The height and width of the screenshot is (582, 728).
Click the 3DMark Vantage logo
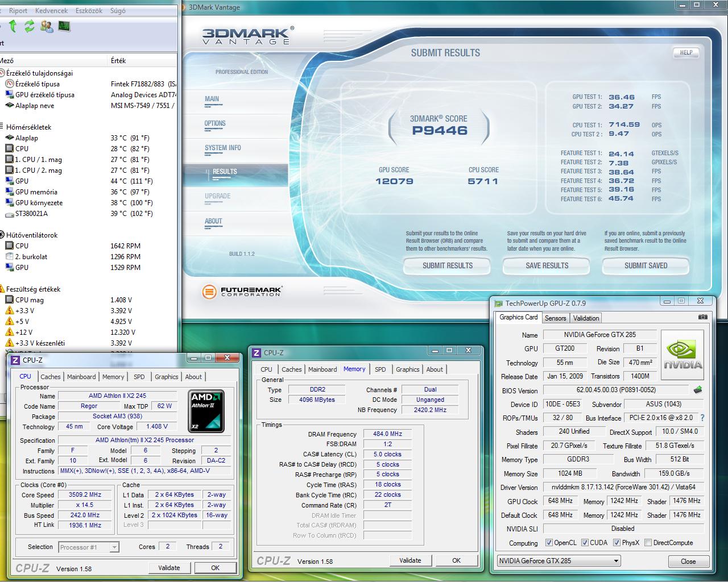(248, 35)
